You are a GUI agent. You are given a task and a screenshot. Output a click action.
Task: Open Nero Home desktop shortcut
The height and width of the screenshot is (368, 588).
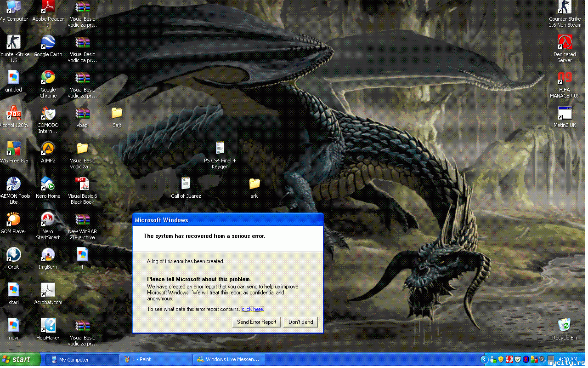(x=48, y=188)
